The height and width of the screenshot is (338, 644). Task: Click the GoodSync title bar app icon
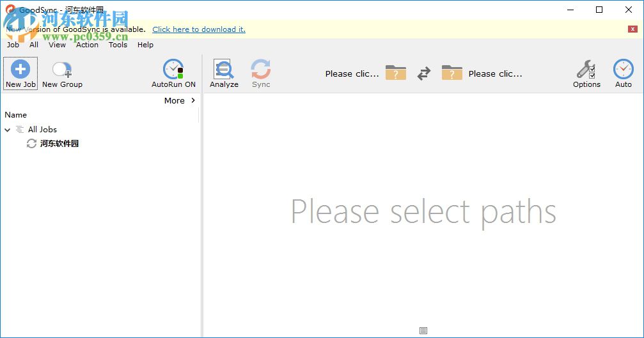pyautogui.click(x=10, y=10)
